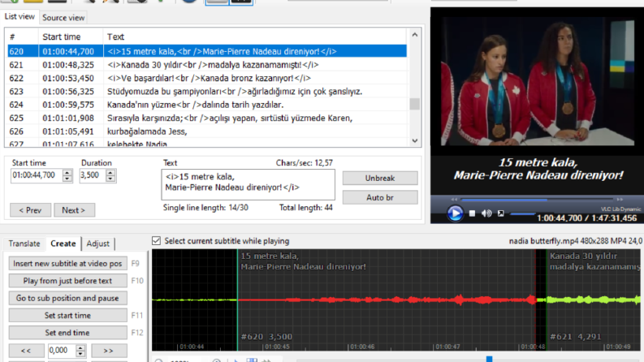644x362 pixels.
Task: Mute the video player sound
Action: click(x=486, y=213)
